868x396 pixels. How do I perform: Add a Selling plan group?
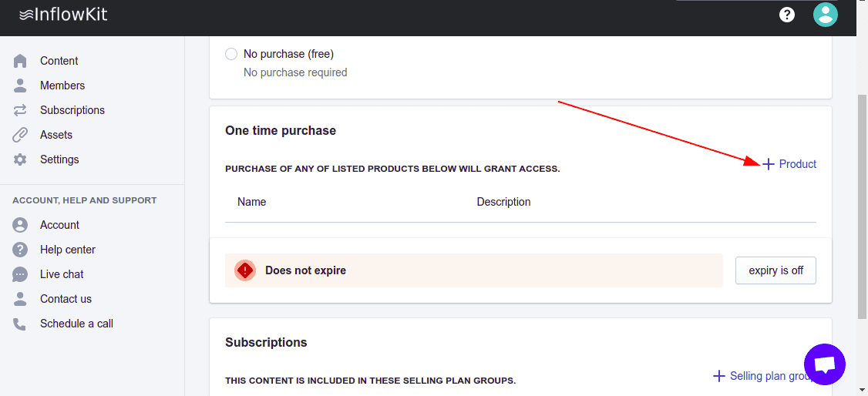(763, 376)
